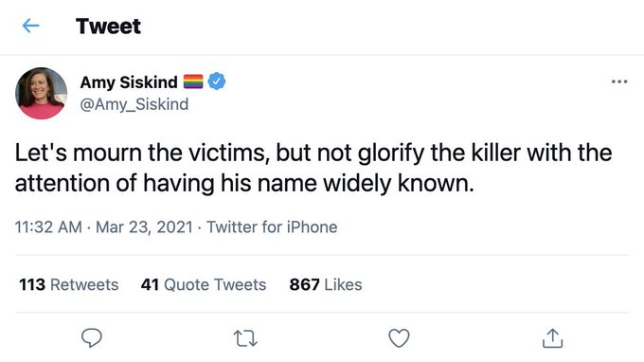Click the rainbow flag emoji
The height and width of the screenshot is (362, 644).
193,81
